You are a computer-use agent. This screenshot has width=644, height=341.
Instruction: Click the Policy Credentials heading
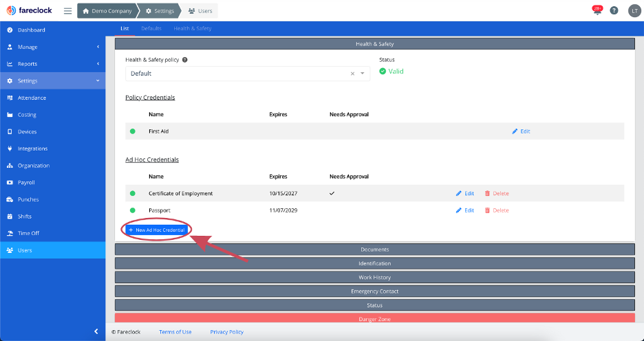pyautogui.click(x=150, y=98)
